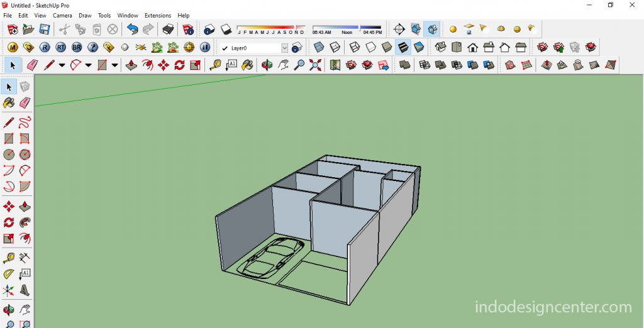Open Model Info dialog
Image resolution: width=644 pixels, height=328 pixels.
tap(188, 29)
